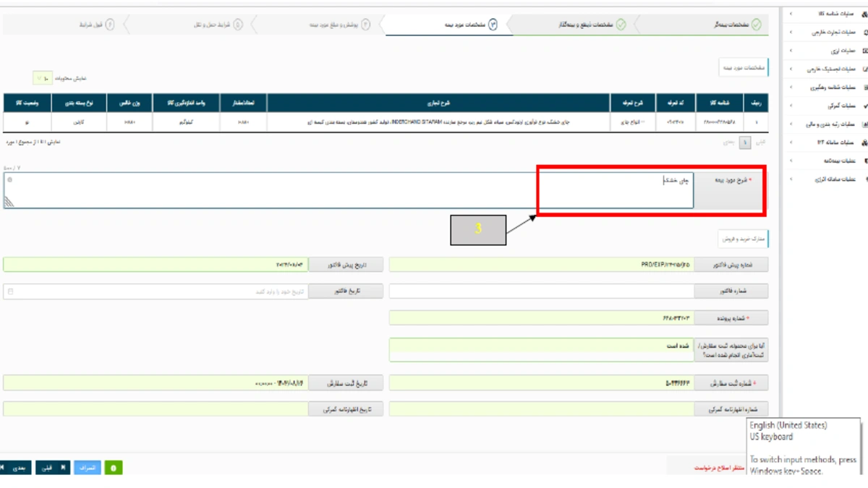Expand the عملیات تجارت خارجی sidebar menu
This screenshot has width=868, height=488.
pos(825,32)
